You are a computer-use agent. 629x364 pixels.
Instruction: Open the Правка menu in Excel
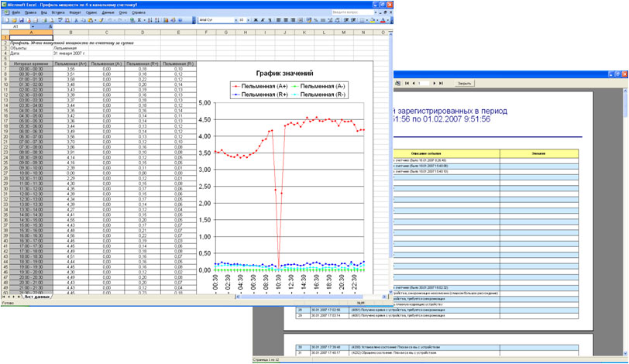coord(30,12)
